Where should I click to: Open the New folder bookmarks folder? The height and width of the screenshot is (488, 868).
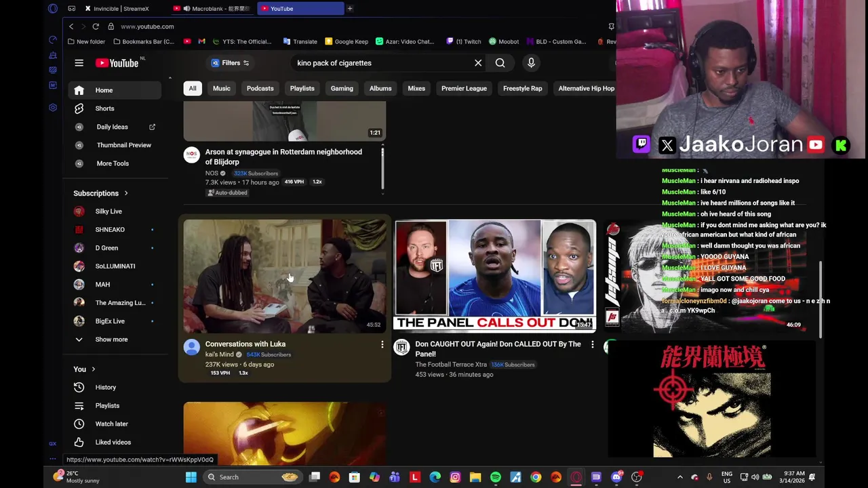(87, 41)
